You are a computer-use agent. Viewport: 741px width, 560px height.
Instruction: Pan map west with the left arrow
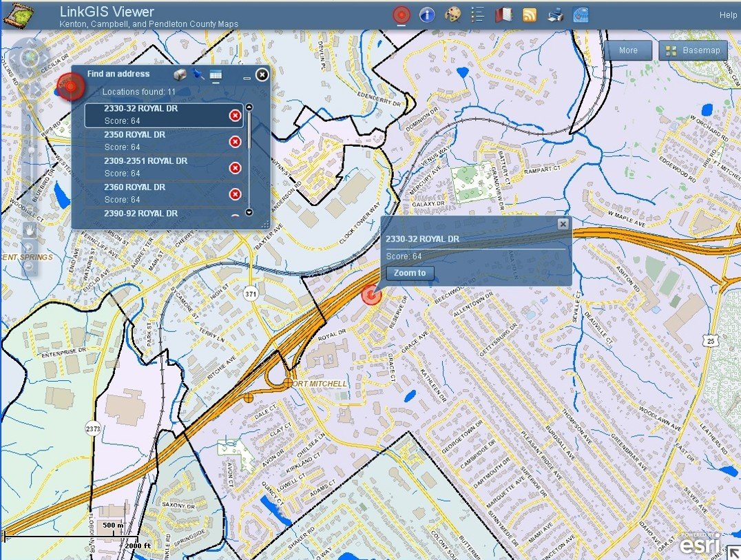point(14,58)
